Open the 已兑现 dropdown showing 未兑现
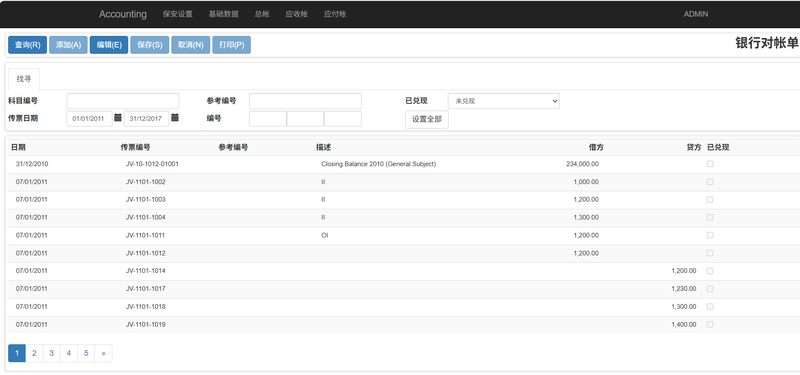 coord(504,101)
